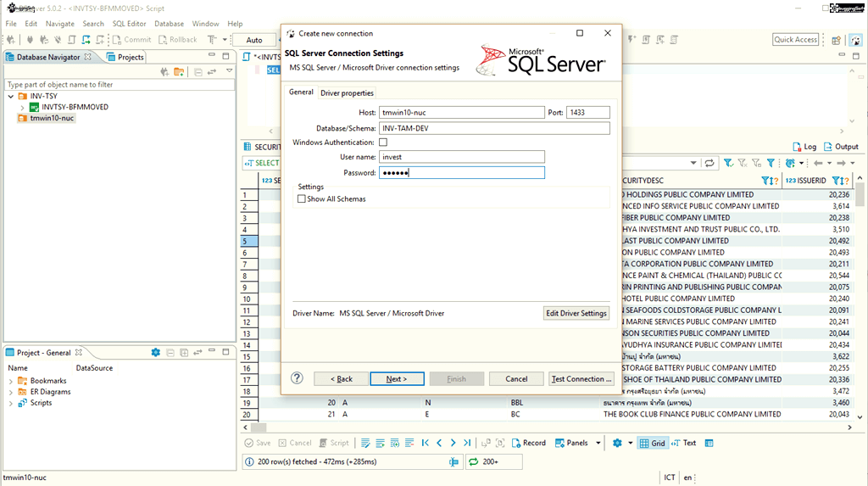Click the horizontal scrollbar under the results grid
Viewport: 868px width, 486px height.
click(x=542, y=427)
